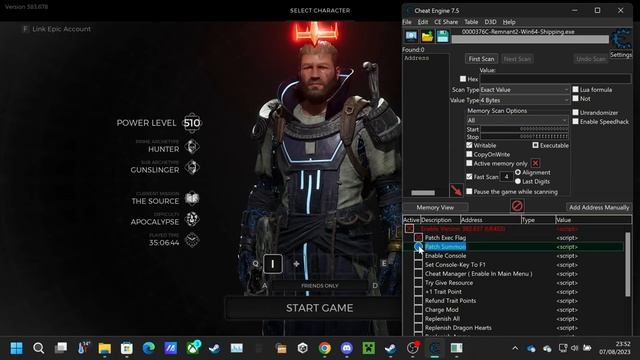Open Xbox app from the taskbar
640x360 pixels.
193,348
